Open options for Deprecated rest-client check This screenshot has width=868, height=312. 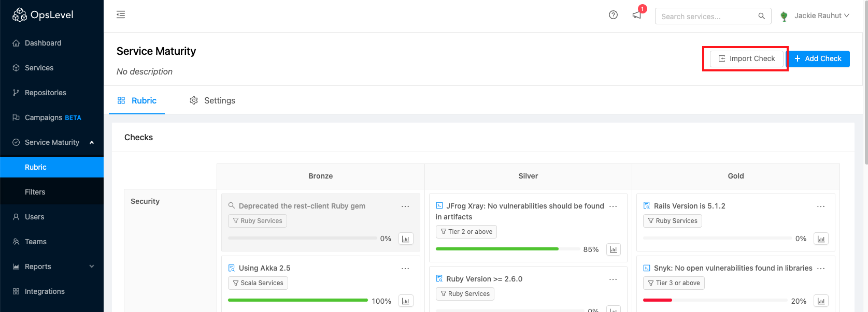click(405, 206)
